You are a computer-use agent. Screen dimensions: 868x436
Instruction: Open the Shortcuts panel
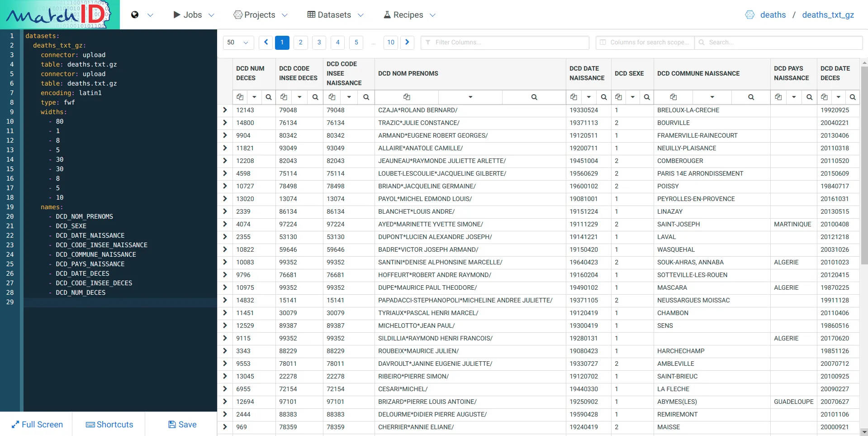point(109,424)
